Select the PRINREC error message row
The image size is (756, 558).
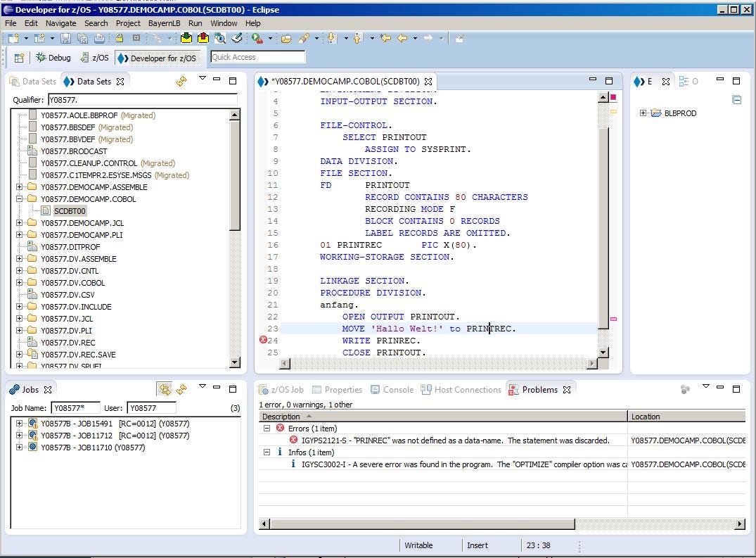457,440
